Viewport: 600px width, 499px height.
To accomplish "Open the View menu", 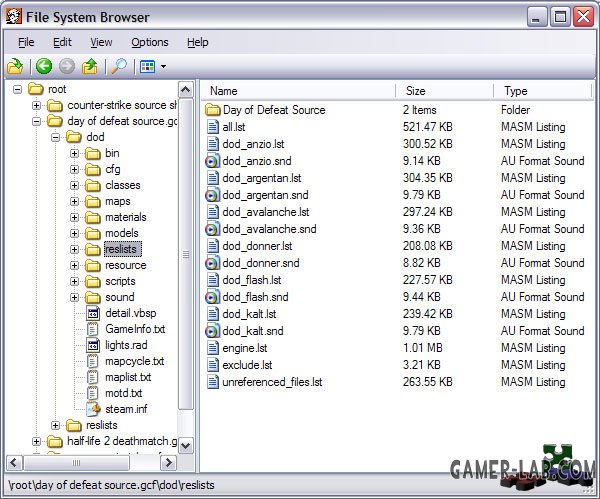I will coord(101,42).
